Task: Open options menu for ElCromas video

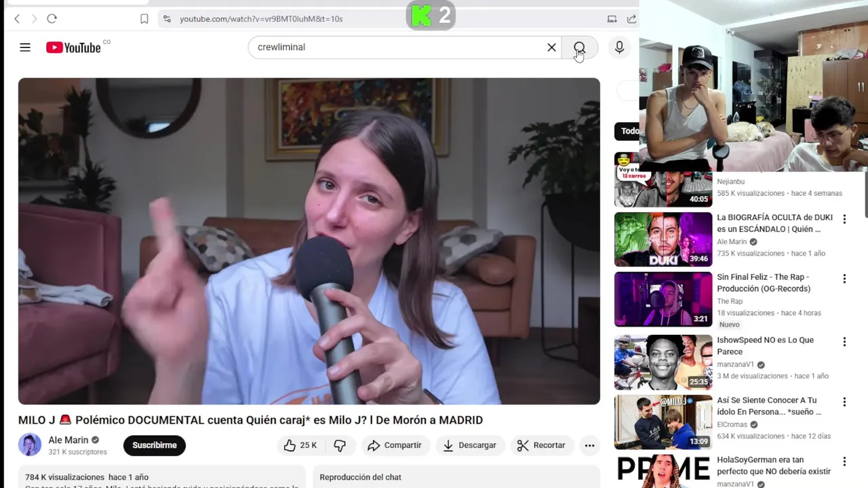Action: (844, 402)
